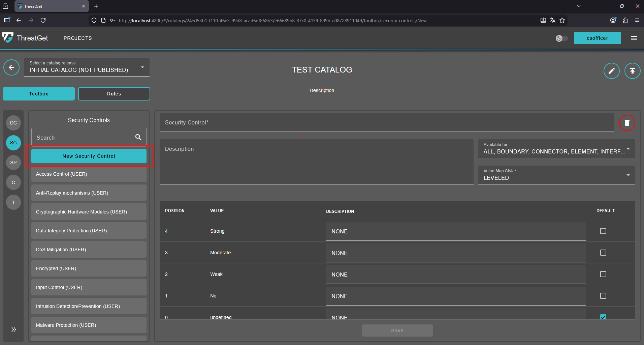Delete the security control using the trash icon

coord(627,122)
